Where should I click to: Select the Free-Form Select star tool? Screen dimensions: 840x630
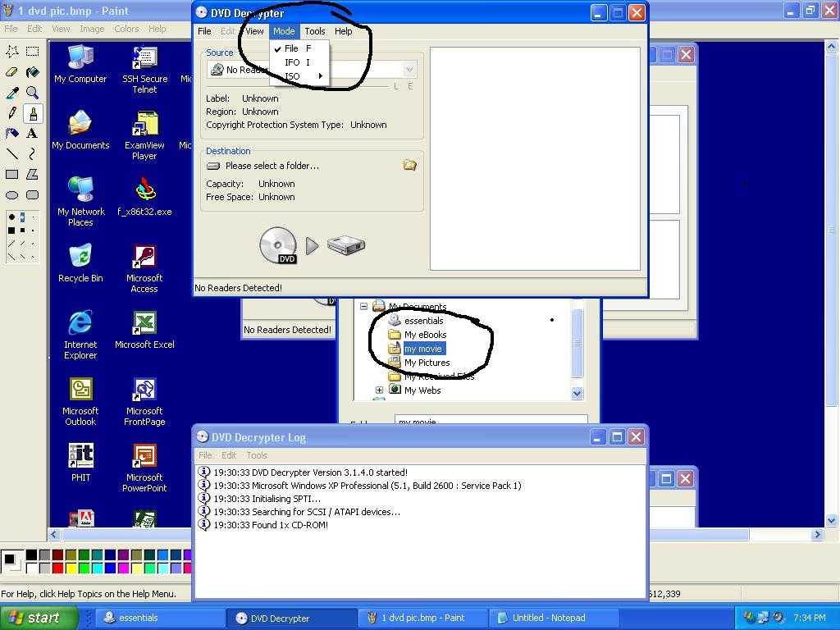tap(12, 52)
